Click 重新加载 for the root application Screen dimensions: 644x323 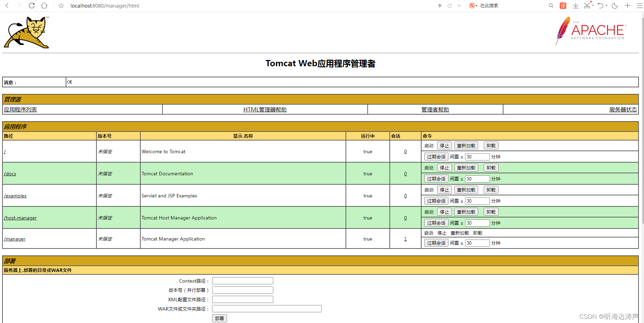[x=466, y=146]
